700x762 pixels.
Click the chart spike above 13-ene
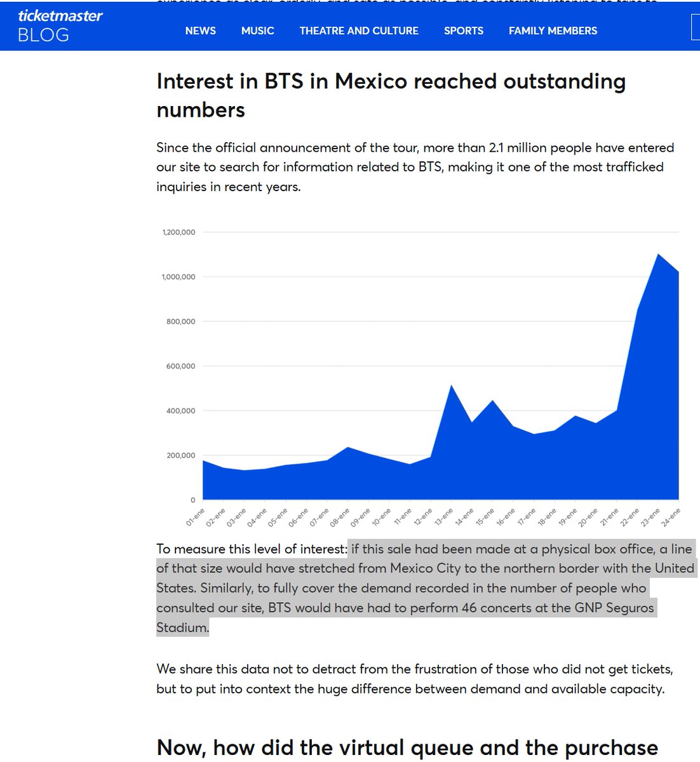pyautogui.click(x=451, y=386)
